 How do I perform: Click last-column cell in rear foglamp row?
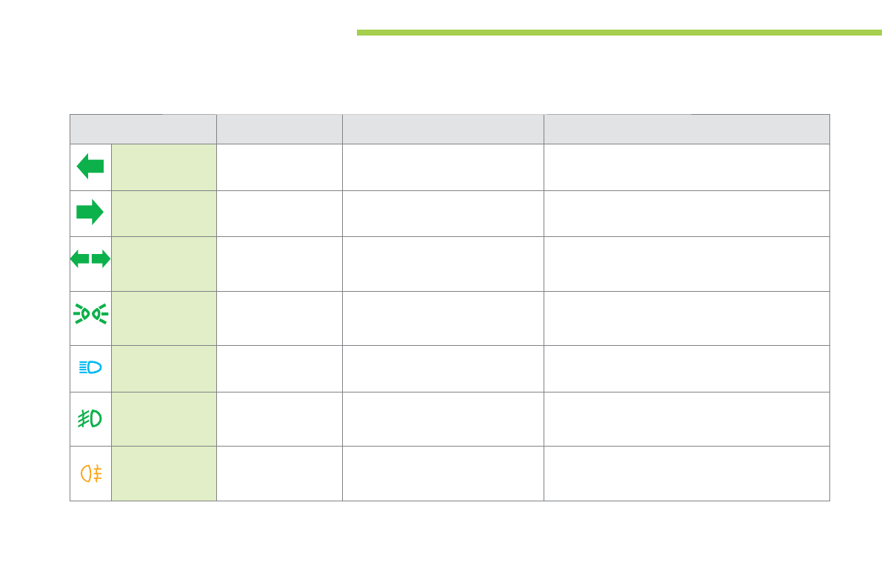[686, 473]
